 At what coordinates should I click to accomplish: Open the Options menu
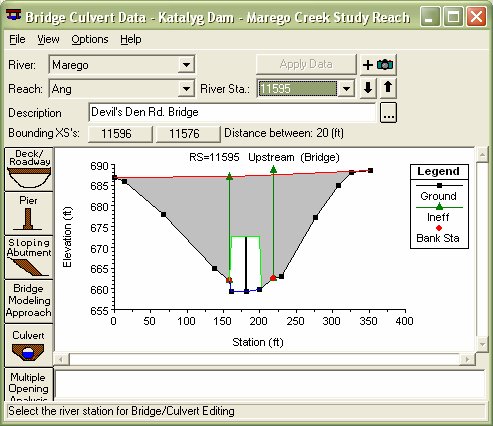90,39
